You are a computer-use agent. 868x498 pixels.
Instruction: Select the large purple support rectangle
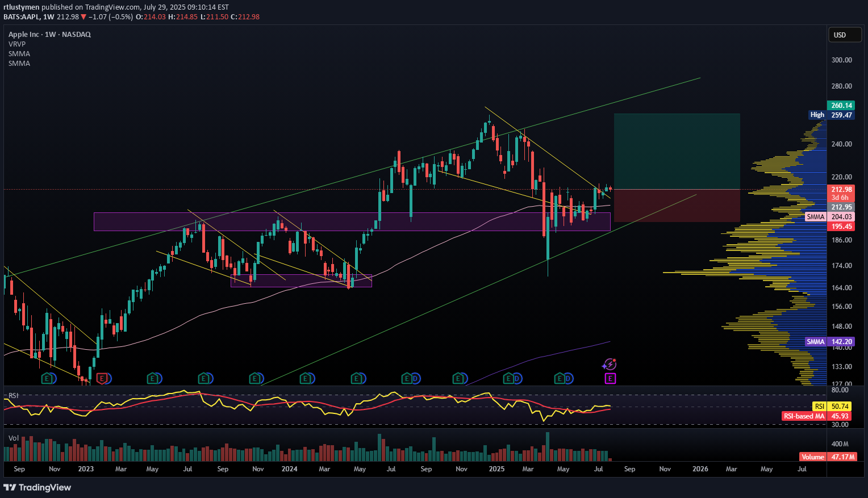pyautogui.click(x=352, y=222)
